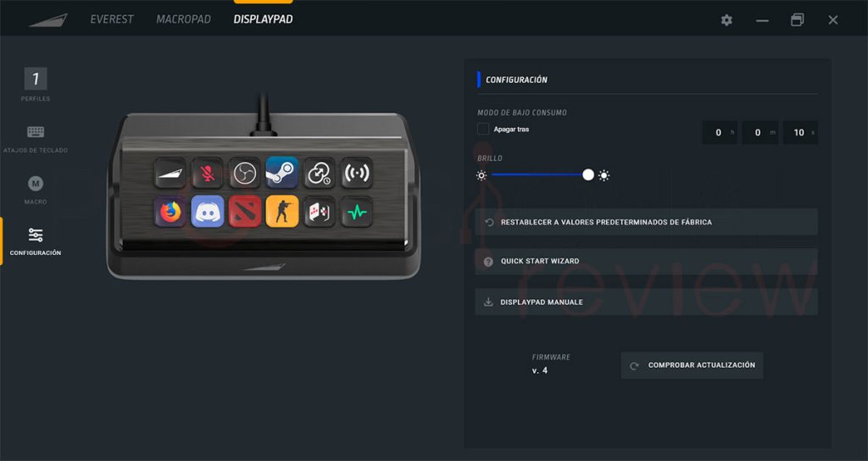Screen dimensions: 868x461
Task: Minimize the application window
Action: click(x=762, y=20)
